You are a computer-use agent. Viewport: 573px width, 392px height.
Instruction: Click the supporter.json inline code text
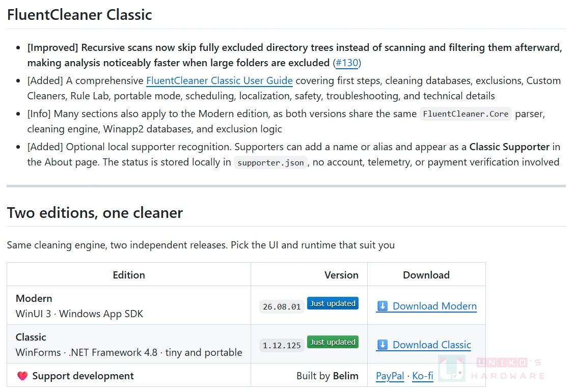271,162
